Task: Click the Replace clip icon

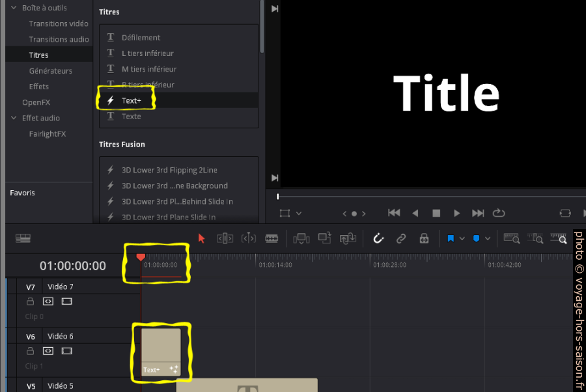Action: tap(348, 238)
